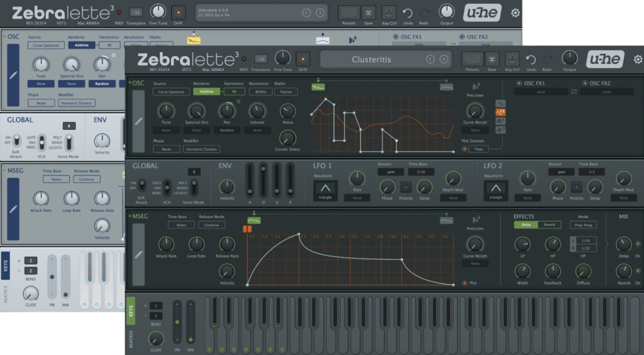Select the MATRIX tab in front window
The image size is (644, 355).
131,339
